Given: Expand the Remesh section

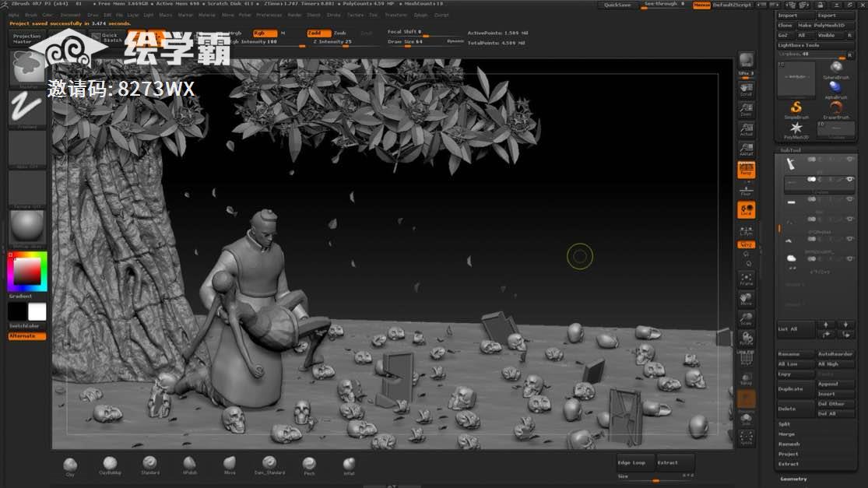Looking at the screenshot, I should click(x=789, y=444).
